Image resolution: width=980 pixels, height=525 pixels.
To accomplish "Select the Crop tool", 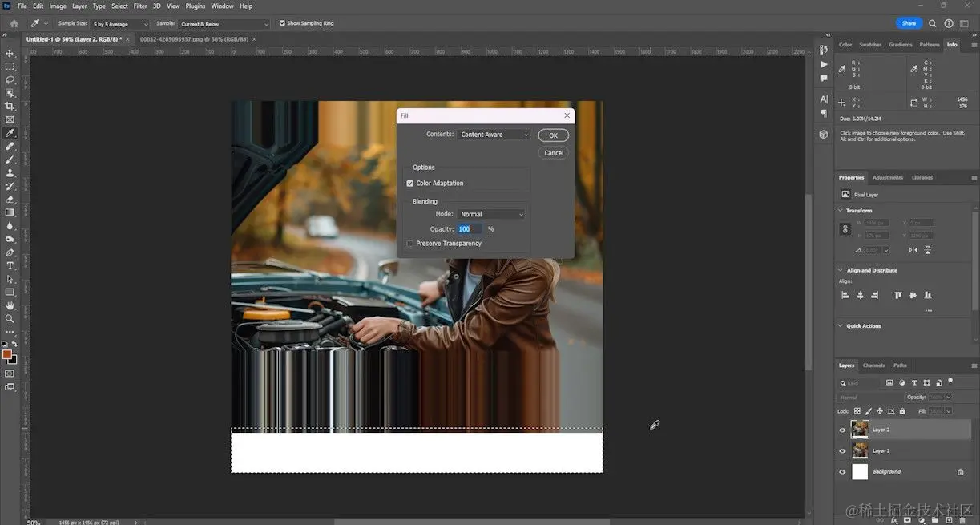I will (10, 106).
